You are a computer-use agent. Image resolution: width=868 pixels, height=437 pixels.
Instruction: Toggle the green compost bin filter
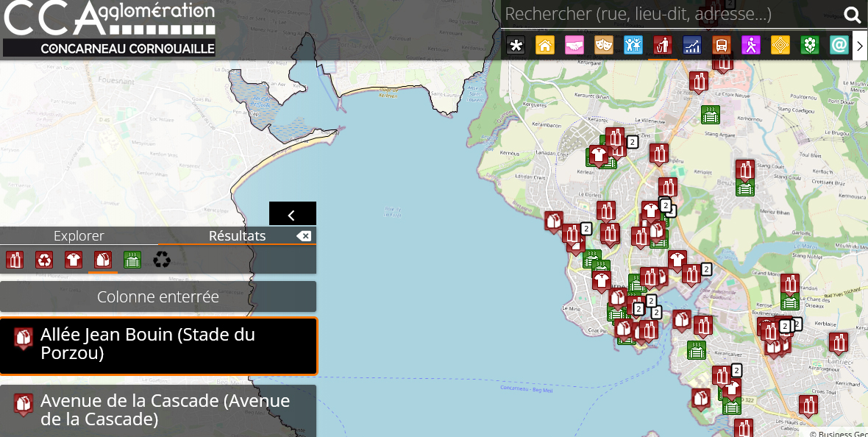pos(132,260)
